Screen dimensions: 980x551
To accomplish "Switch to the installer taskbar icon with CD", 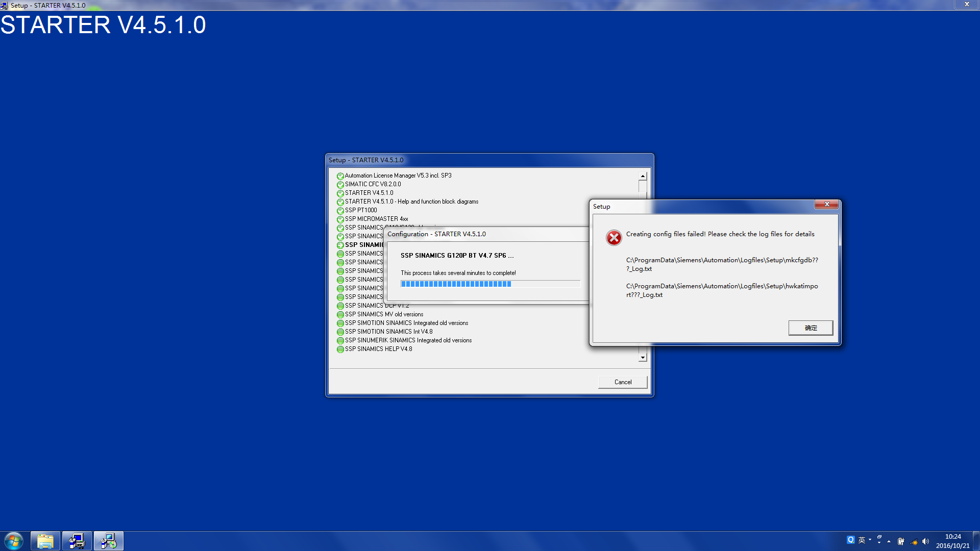I will tap(109, 541).
